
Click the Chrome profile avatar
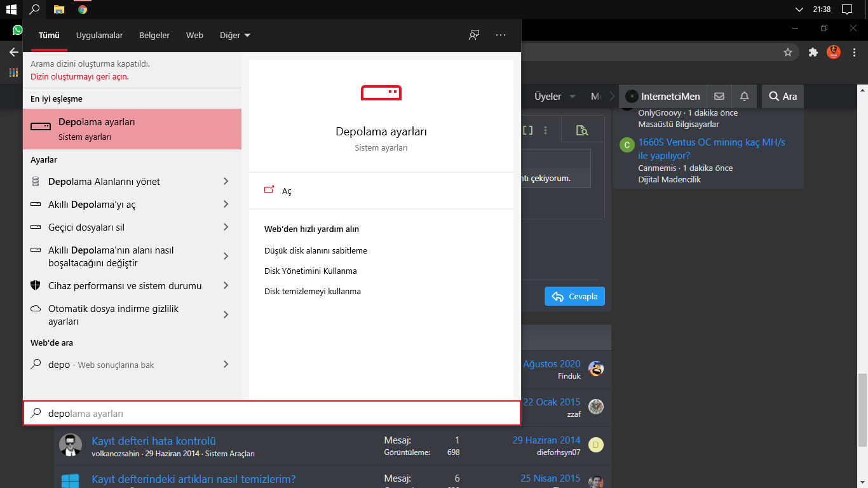coord(834,52)
